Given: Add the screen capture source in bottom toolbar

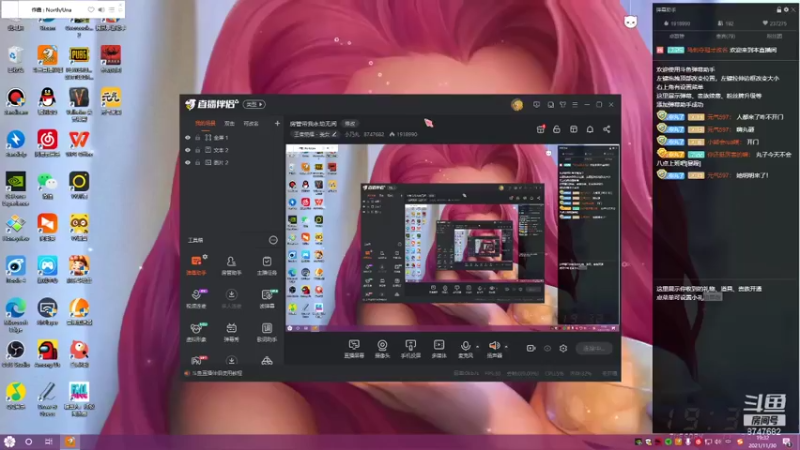Looking at the screenshot, I should click(354, 348).
